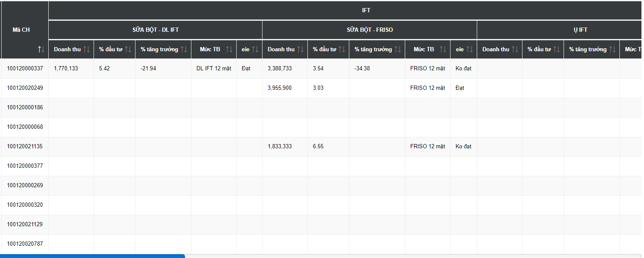Sort by Mã CH column arrow icon

[41, 50]
